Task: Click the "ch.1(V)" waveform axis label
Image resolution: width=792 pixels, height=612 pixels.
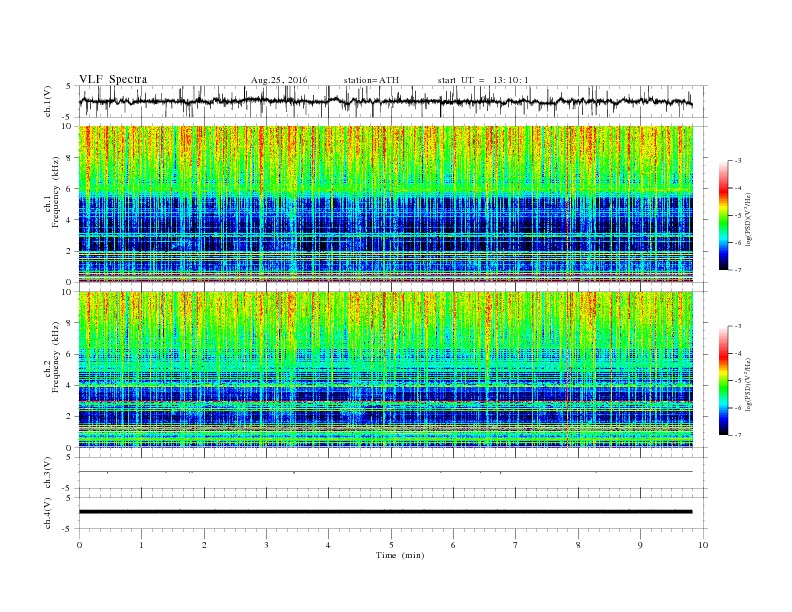Action: [48, 101]
